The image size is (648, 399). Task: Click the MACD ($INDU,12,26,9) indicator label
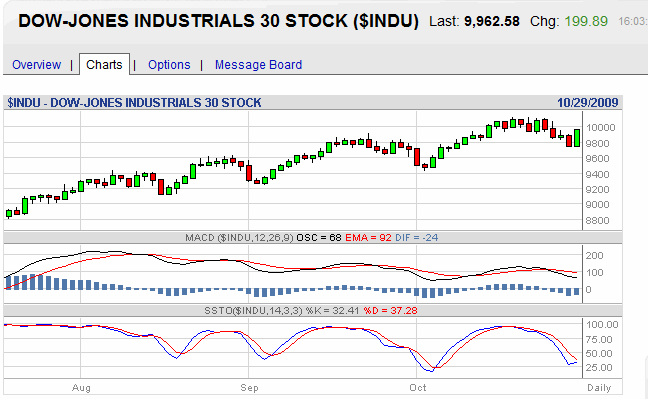click(x=239, y=238)
